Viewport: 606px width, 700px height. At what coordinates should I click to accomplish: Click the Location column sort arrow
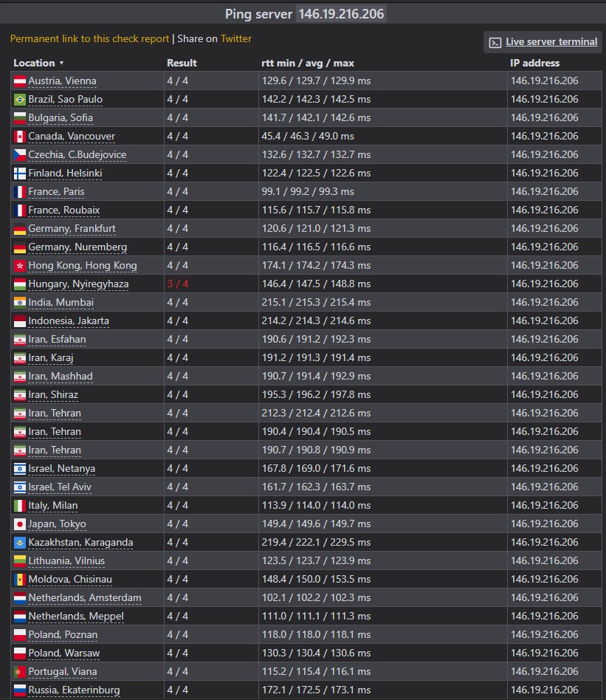pos(61,64)
